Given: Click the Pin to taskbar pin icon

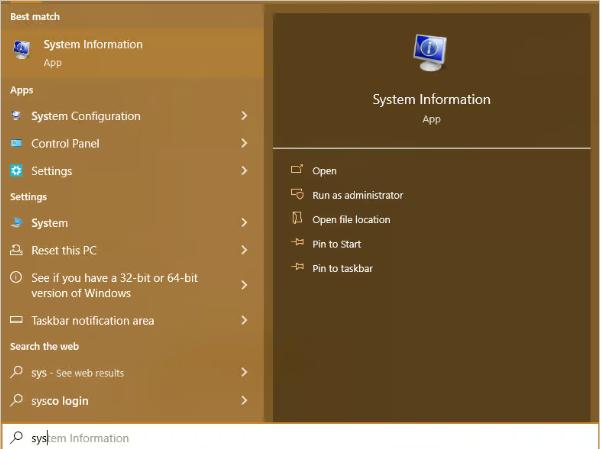Looking at the screenshot, I should [297, 266].
